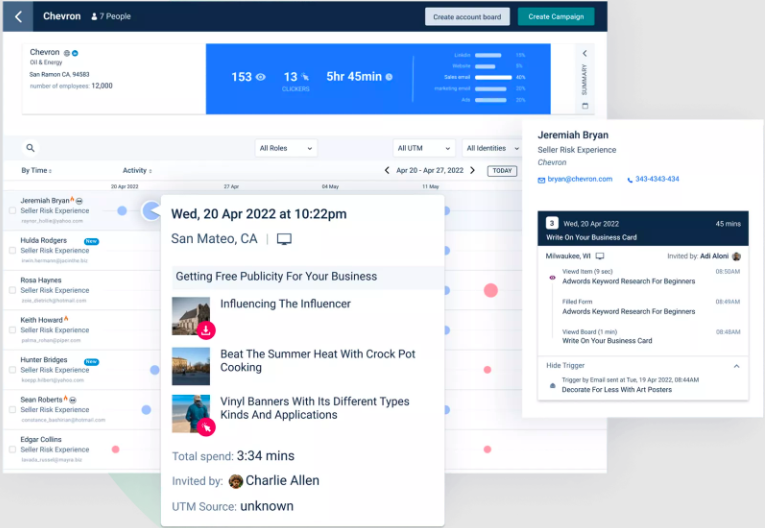Open Influencing The Influencer item
The image size is (765, 528).
coord(285,304)
